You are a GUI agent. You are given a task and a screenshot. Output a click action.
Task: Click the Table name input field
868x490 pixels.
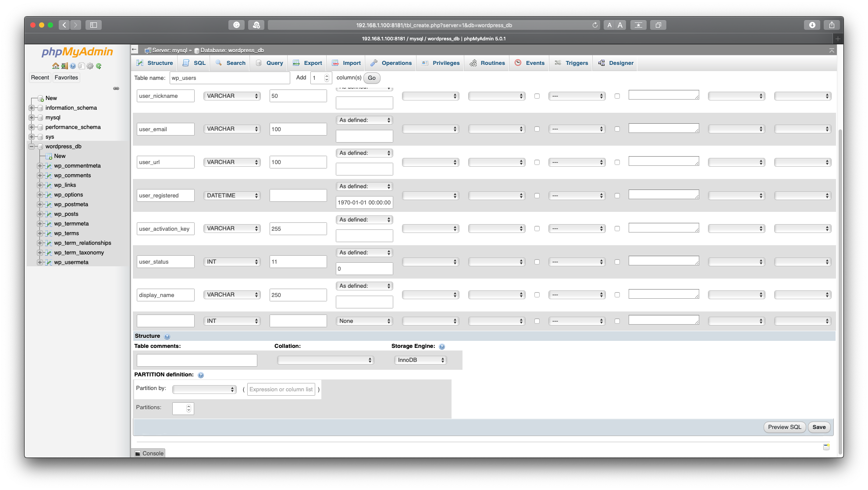click(230, 78)
